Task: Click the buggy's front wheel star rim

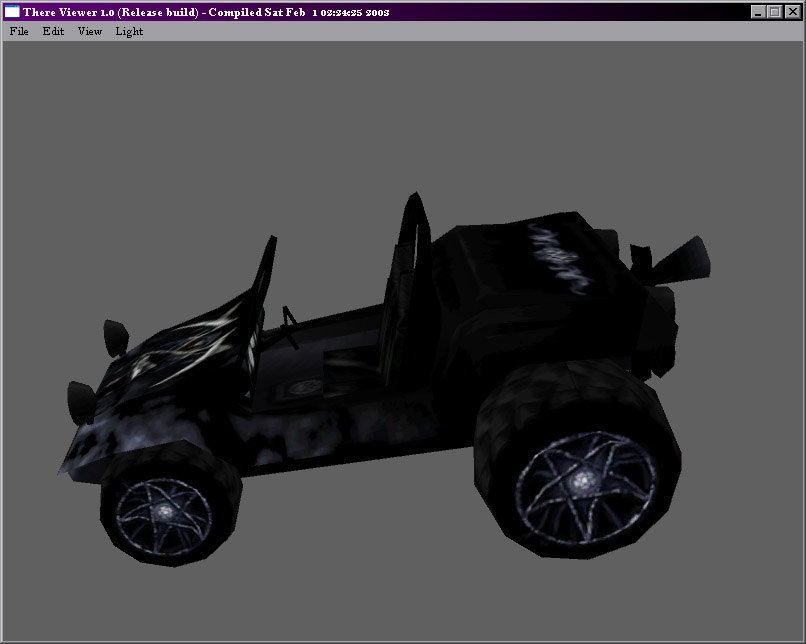Action: click(x=163, y=510)
